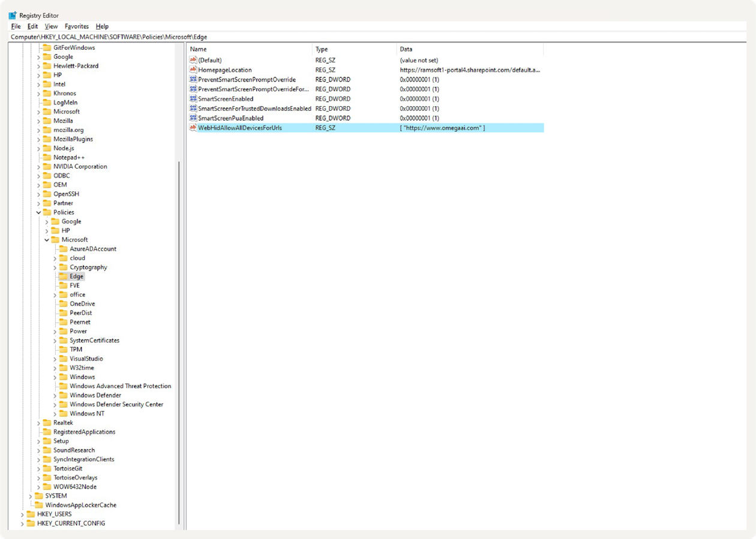Image resolution: width=756 pixels, height=539 pixels.
Task: Expand the HKEY_USERS hive
Action: [23, 514]
